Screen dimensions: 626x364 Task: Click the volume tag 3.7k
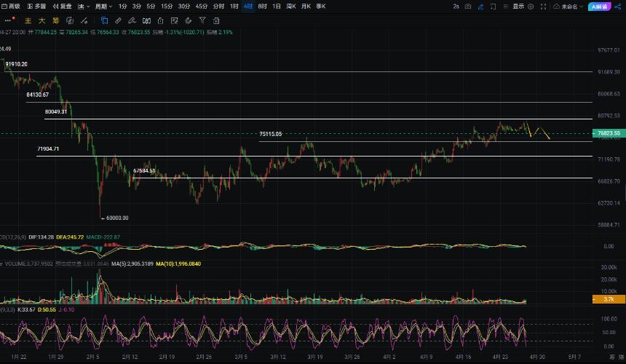coord(609,299)
